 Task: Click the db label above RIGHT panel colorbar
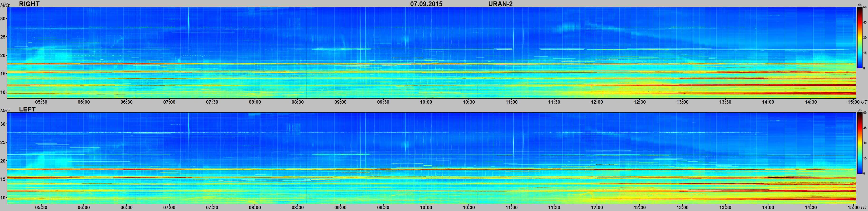point(859,5)
